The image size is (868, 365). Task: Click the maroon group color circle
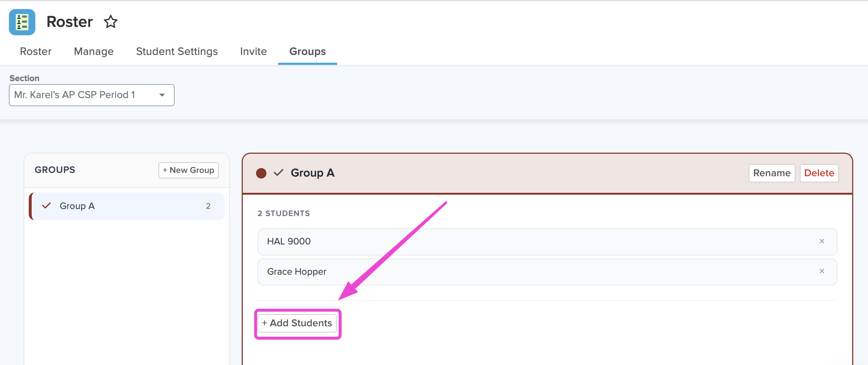coord(261,173)
